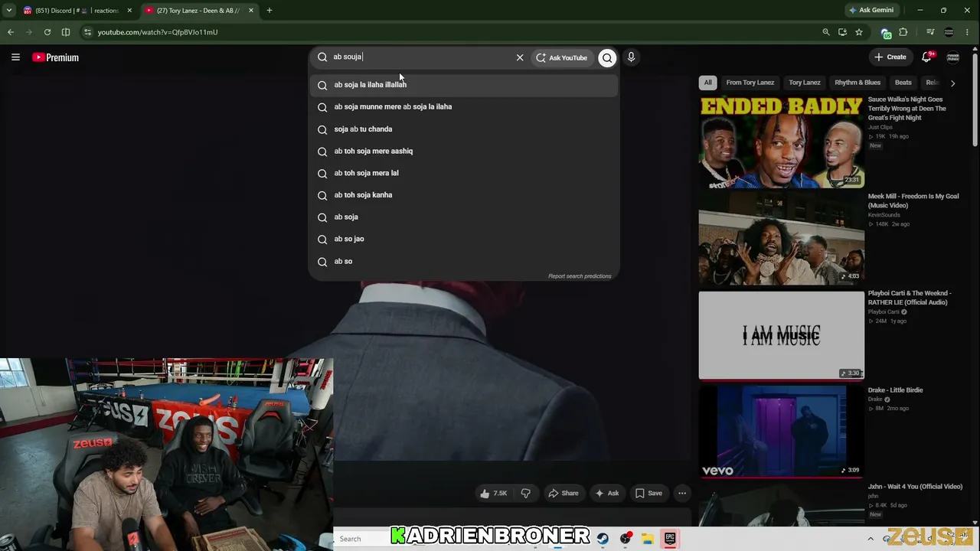This screenshot has height=551, width=980.
Task: Bookmark this page with the star
Action: click(x=859, y=32)
